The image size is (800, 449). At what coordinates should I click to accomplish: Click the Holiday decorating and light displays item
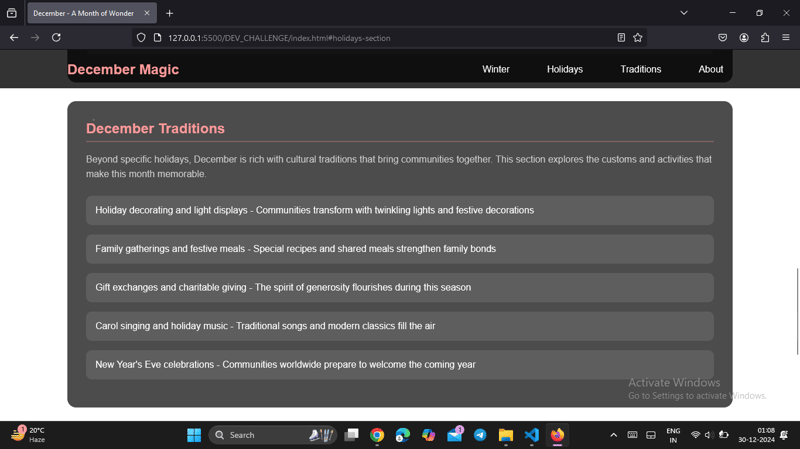coord(399,210)
